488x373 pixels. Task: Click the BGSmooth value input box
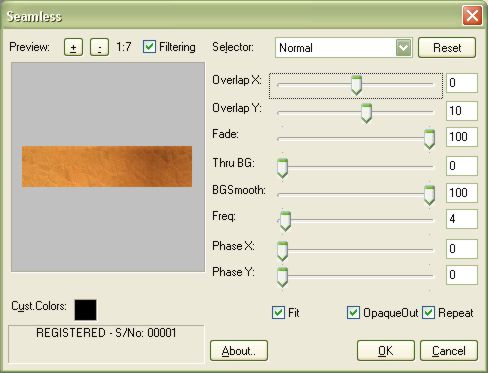click(x=462, y=193)
